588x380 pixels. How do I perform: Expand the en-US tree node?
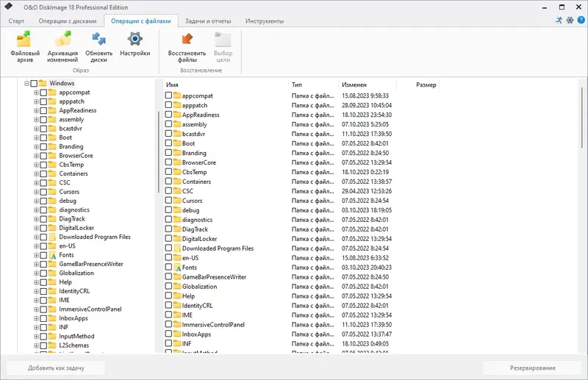36,246
